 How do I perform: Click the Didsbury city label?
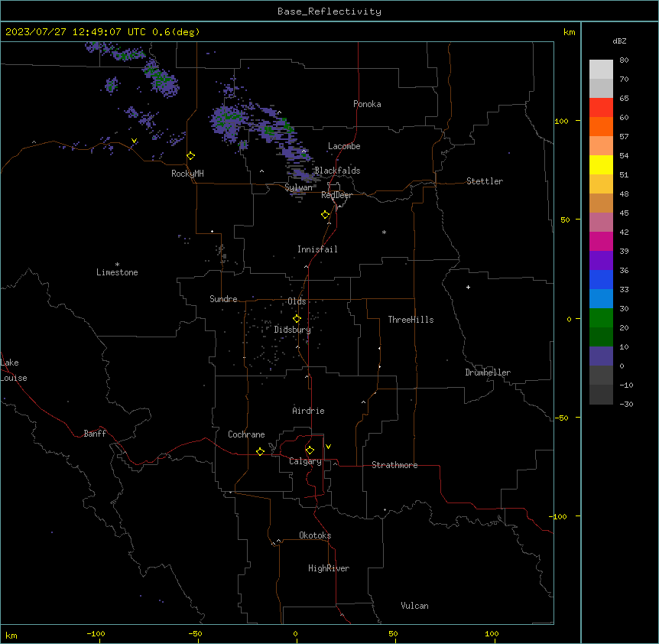pos(292,330)
